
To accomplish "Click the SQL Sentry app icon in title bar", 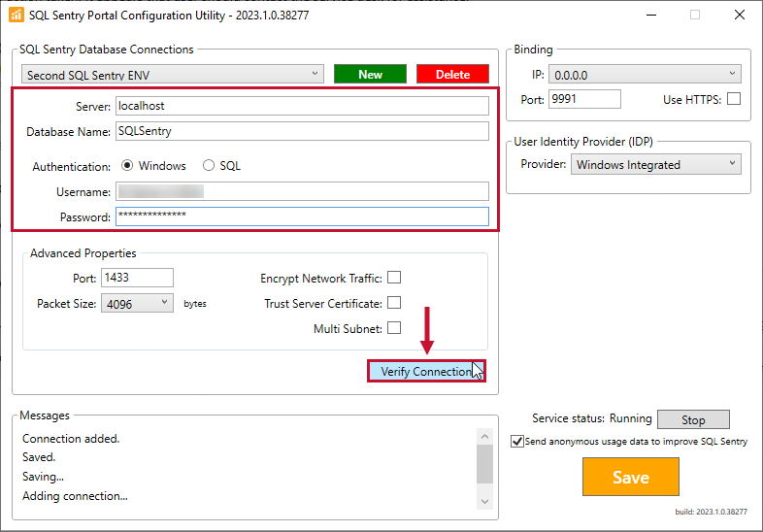I will [x=17, y=16].
